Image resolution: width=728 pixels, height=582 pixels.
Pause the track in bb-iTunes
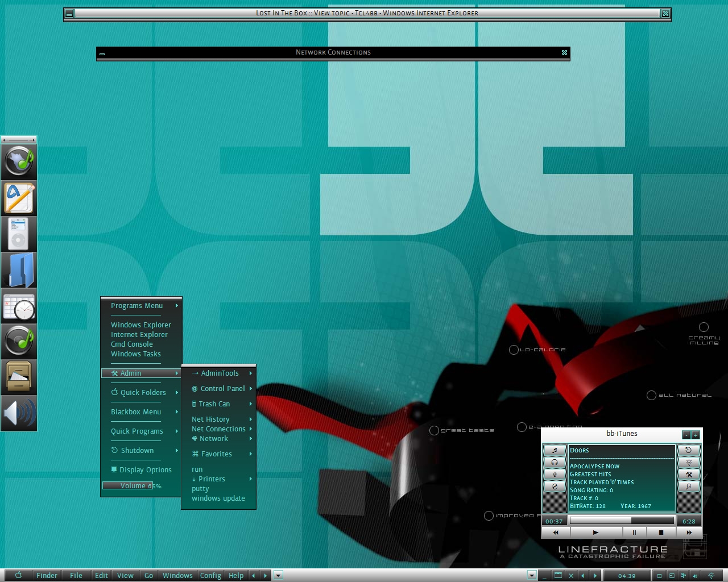634,533
